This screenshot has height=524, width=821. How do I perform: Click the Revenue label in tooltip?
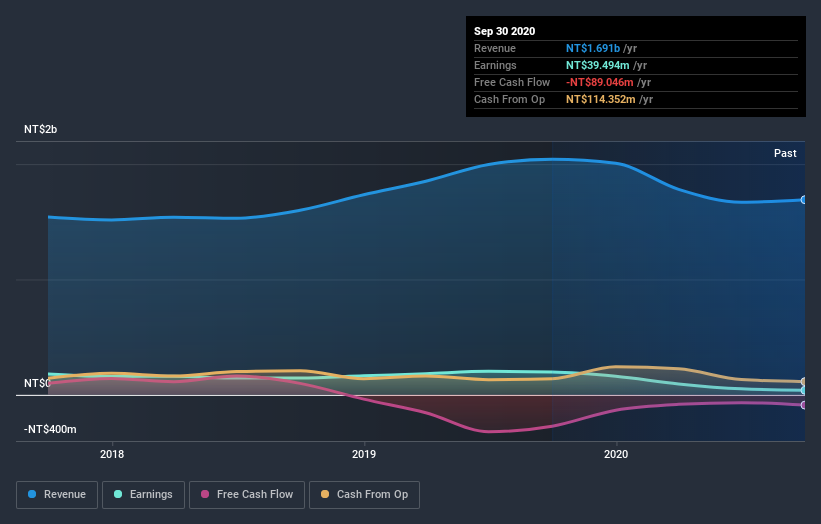495,48
